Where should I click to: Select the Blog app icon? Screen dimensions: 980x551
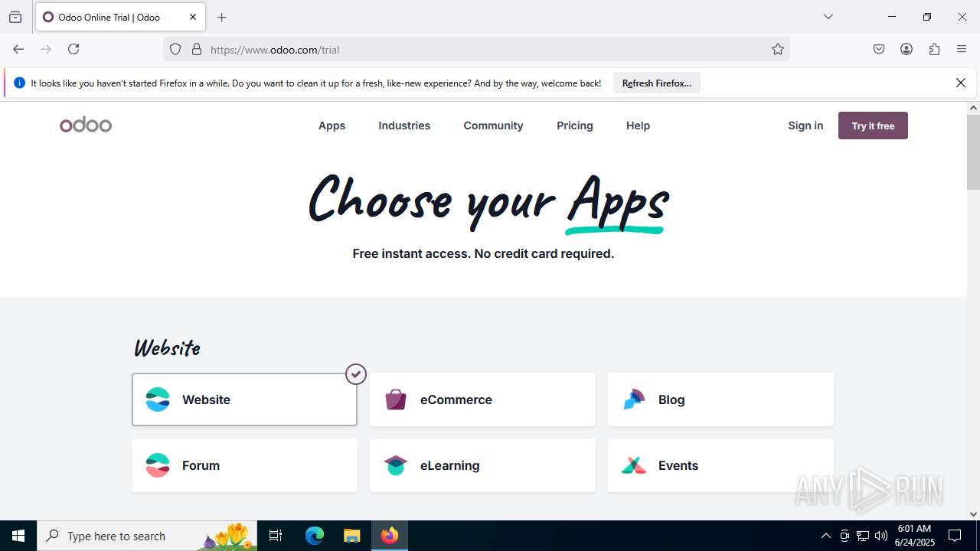634,399
